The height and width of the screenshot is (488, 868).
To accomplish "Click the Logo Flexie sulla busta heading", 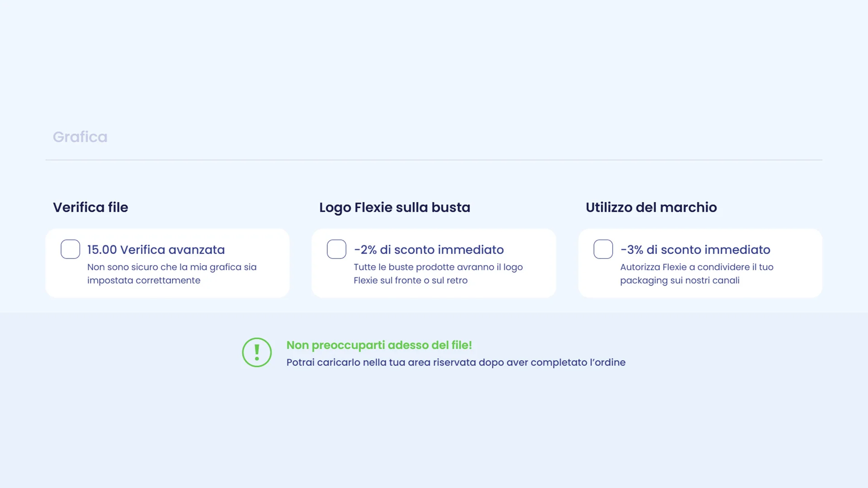I will click(x=395, y=207).
